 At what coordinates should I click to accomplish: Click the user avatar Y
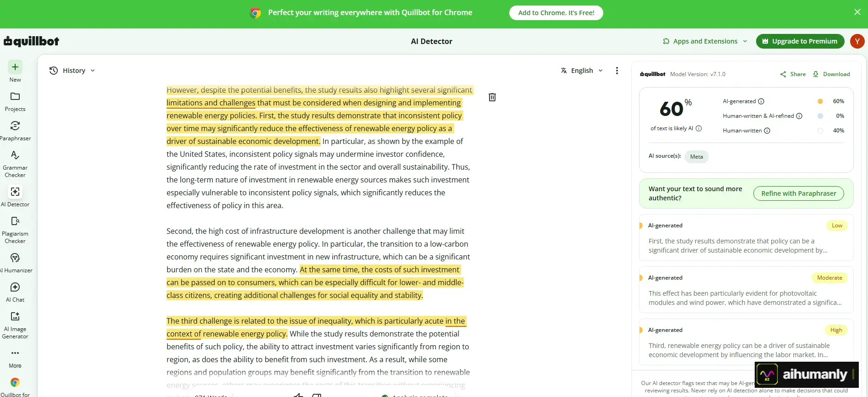857,41
